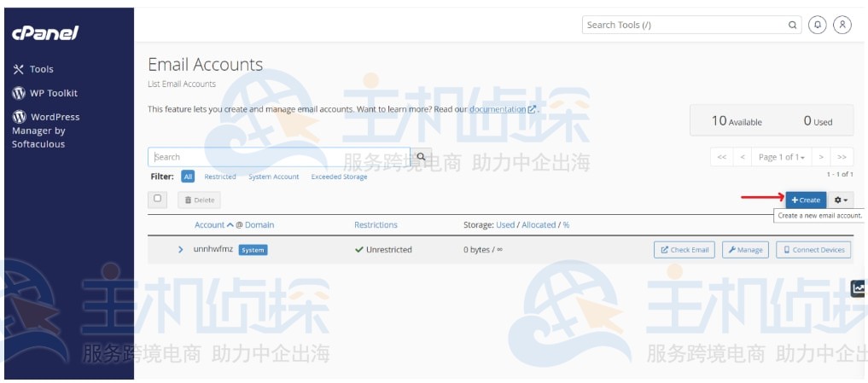
Task: Open the user account icon
Action: click(842, 25)
